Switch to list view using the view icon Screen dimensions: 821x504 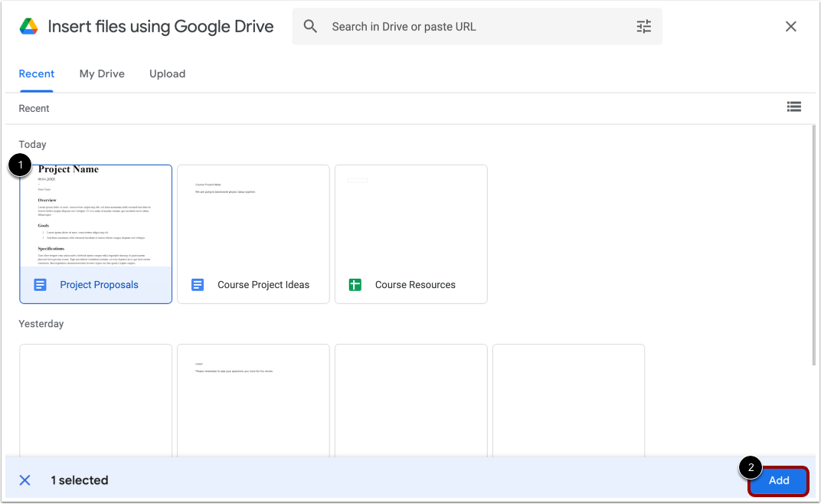tap(793, 106)
